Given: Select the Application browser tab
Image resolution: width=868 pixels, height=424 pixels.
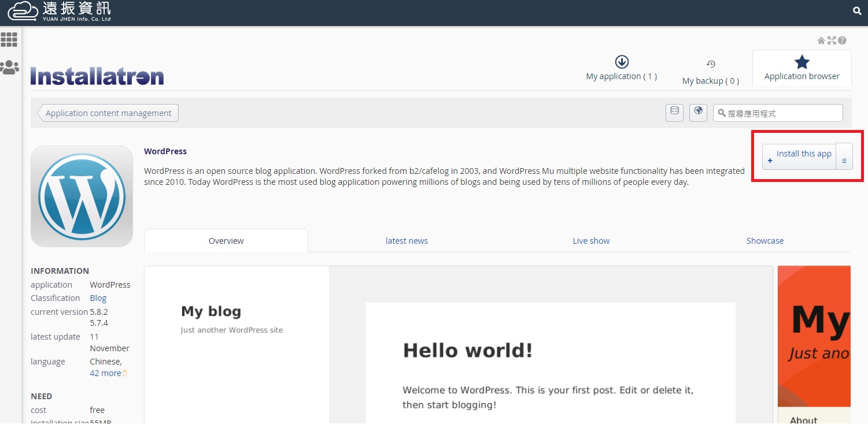Looking at the screenshot, I should pyautogui.click(x=801, y=68).
